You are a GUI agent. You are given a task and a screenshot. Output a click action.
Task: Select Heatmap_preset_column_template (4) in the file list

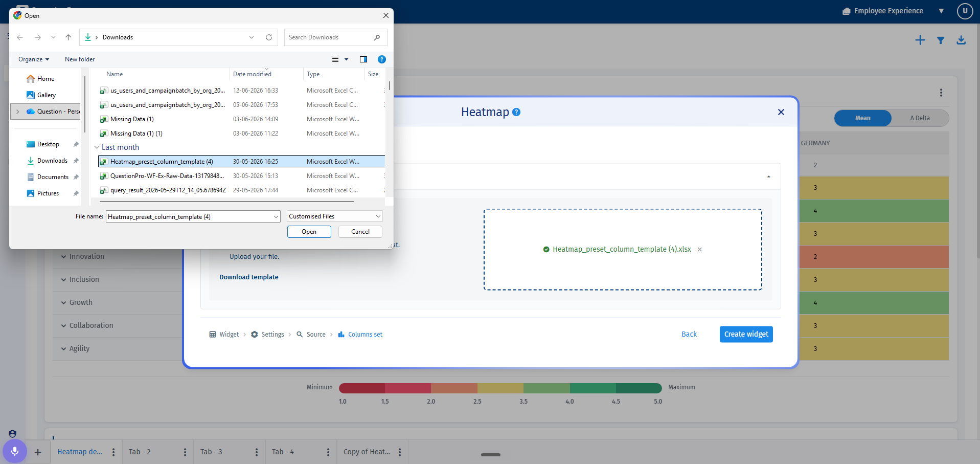[241, 162]
